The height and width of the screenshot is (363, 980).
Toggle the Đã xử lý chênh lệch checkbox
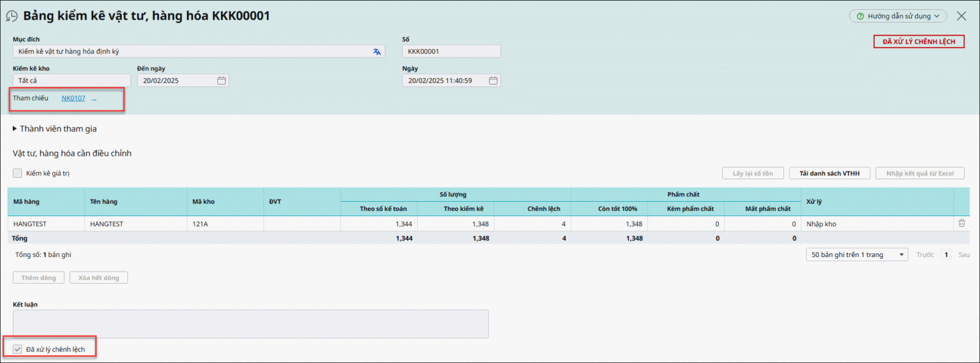tap(18, 350)
